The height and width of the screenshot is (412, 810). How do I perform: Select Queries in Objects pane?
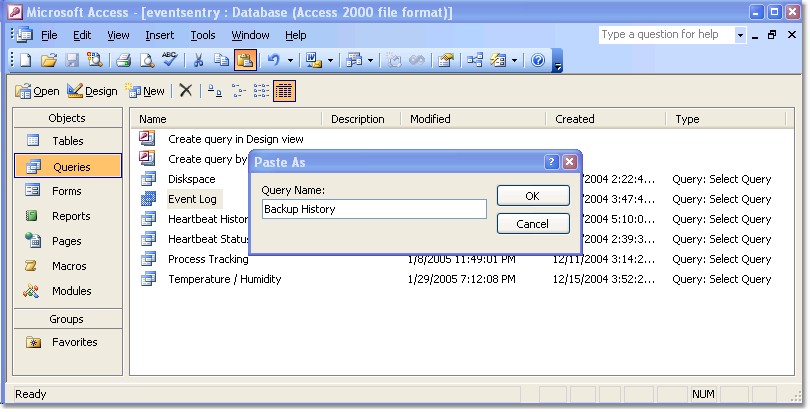click(x=68, y=166)
